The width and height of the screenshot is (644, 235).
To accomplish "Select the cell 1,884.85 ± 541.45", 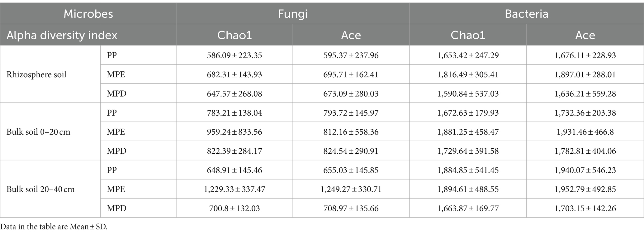I will pyautogui.click(x=468, y=170).
